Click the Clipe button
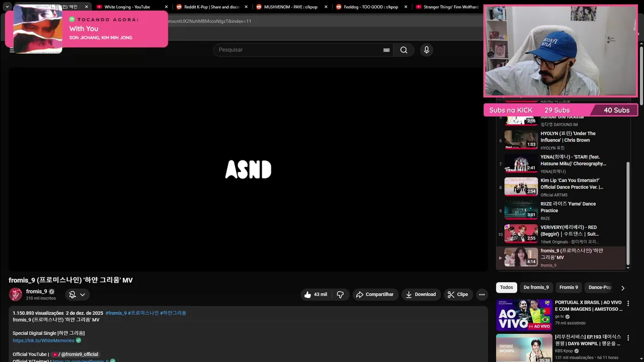 458,295
